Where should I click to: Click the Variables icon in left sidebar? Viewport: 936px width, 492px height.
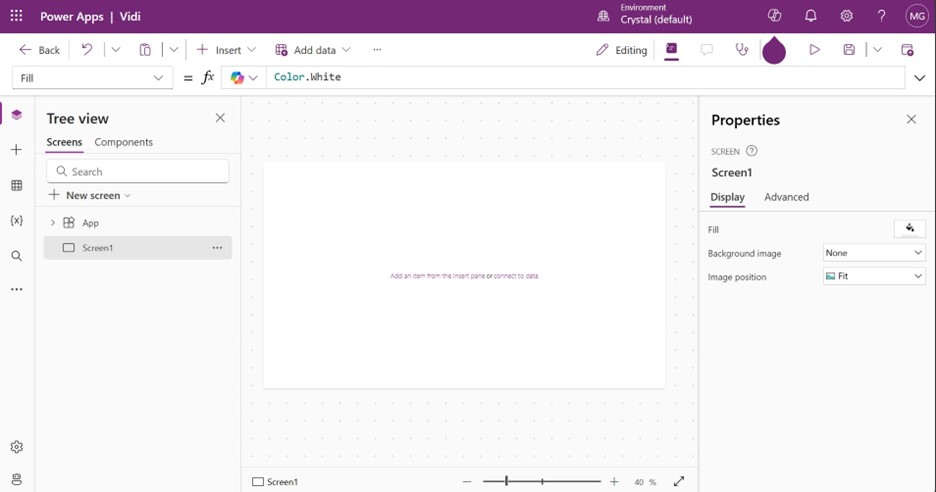tap(16, 220)
